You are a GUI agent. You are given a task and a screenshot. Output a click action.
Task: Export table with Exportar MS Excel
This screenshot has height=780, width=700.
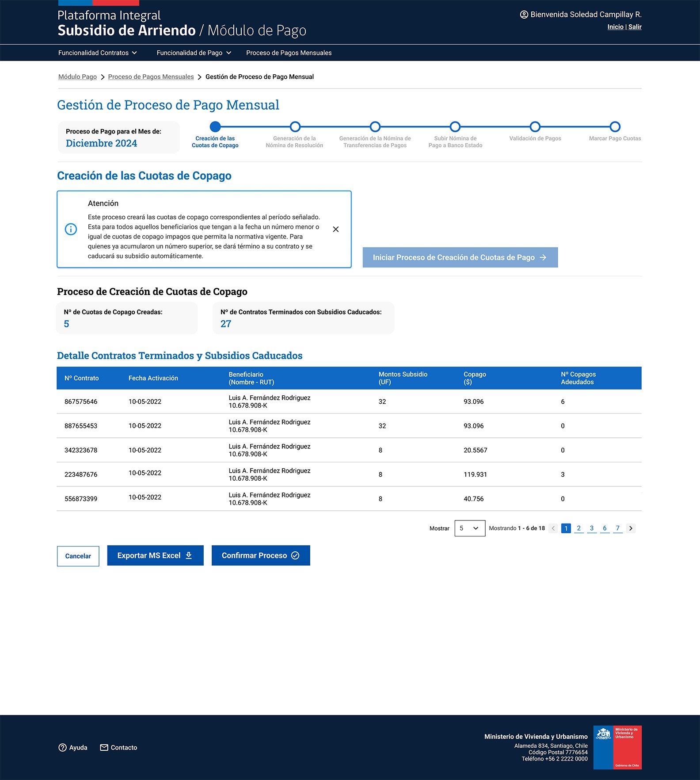155,555
